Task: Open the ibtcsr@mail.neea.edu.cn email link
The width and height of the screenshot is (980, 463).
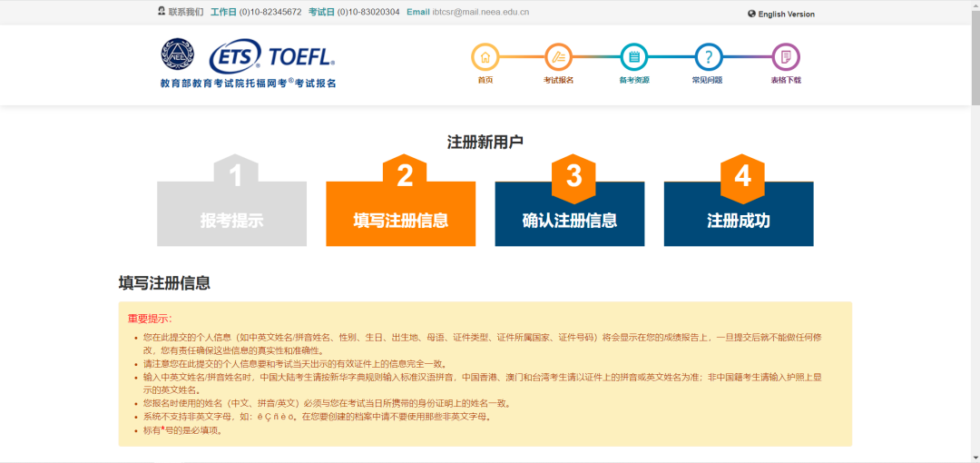Action: coord(481,12)
